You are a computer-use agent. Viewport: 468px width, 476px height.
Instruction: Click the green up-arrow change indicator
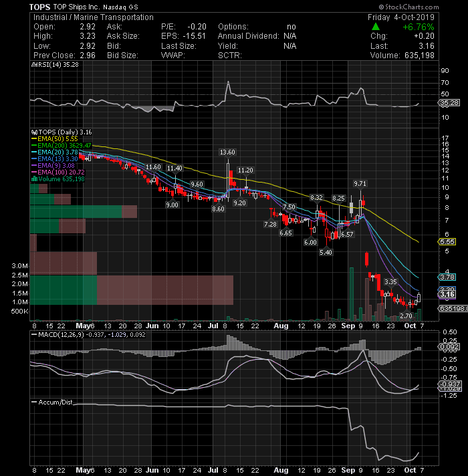point(376,27)
